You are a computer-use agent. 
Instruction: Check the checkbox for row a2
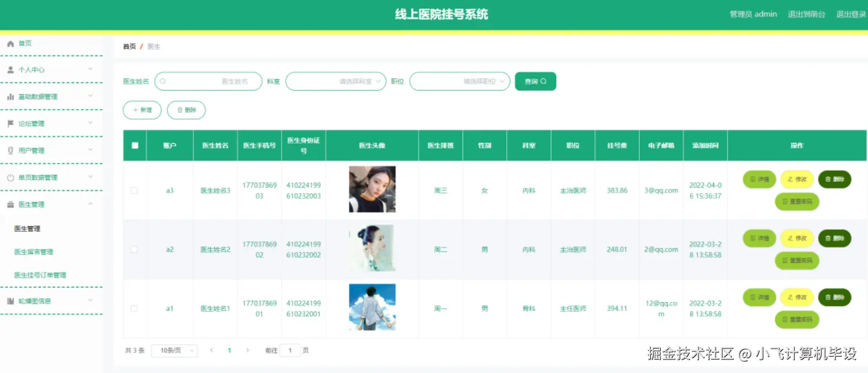click(134, 249)
